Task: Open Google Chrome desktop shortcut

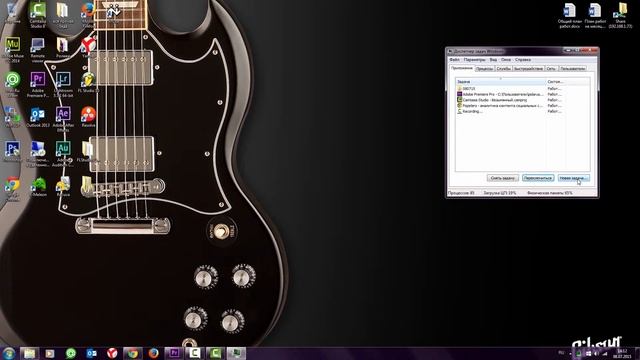Action: (x=12, y=189)
